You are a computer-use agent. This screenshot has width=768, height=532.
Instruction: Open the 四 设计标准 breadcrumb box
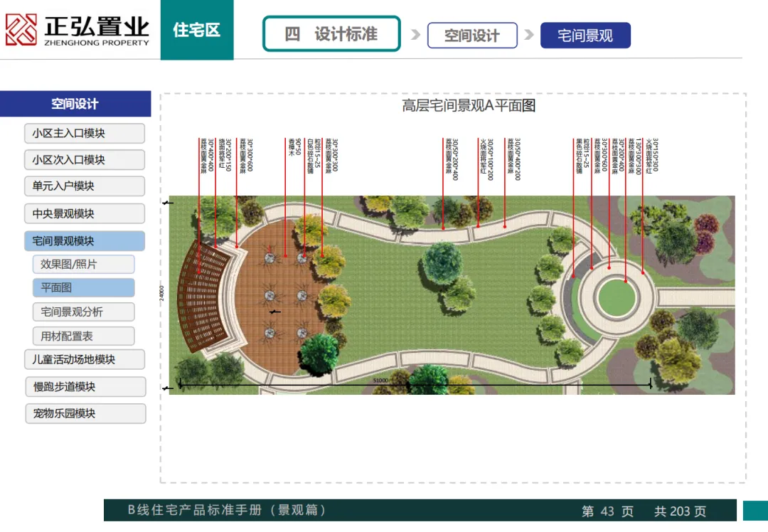pyautogui.click(x=331, y=34)
